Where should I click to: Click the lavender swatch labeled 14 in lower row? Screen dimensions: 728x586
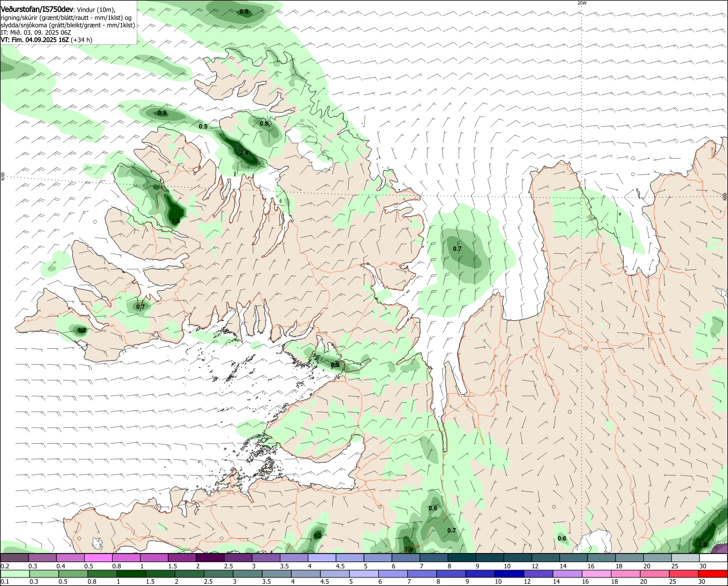pos(567,574)
